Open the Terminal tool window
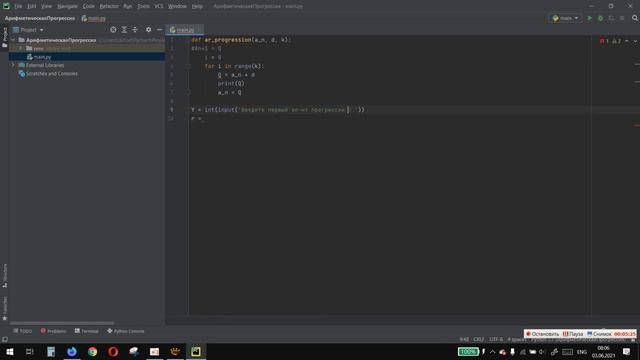Screen dimensions: 640x360 pyautogui.click(x=87, y=331)
